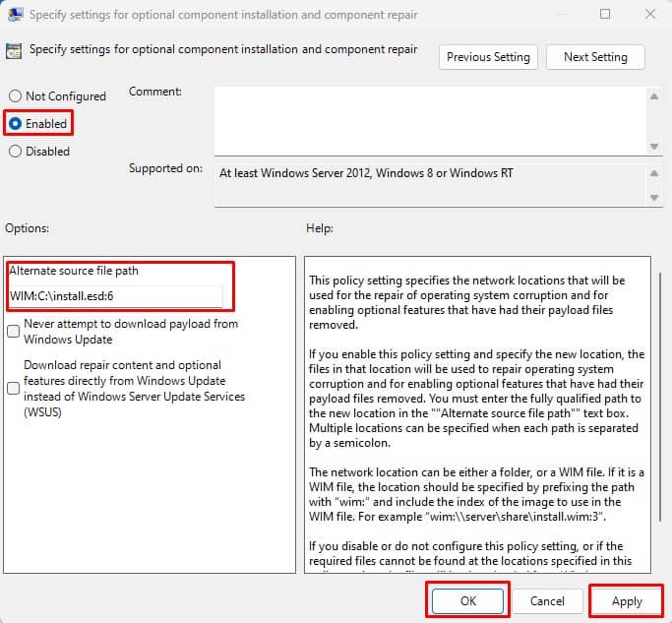
Task: Close the policy settings window
Action: [650, 14]
